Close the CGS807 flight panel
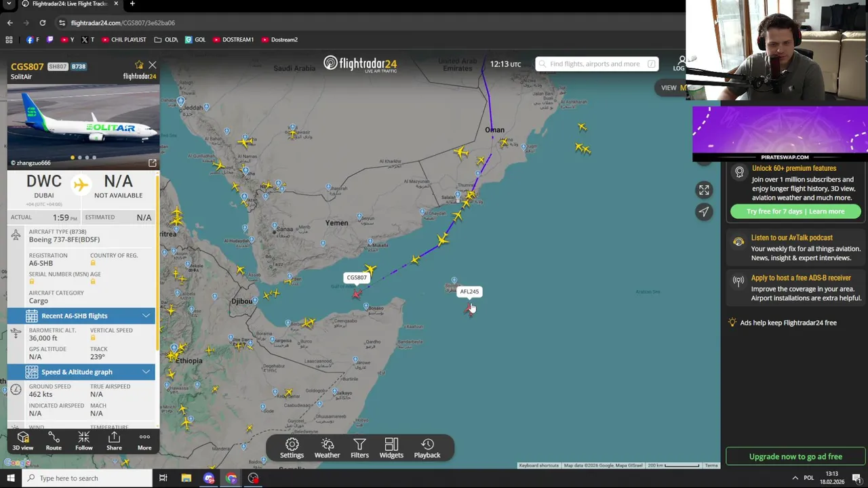Viewport: 868px width, 488px height. [152, 65]
